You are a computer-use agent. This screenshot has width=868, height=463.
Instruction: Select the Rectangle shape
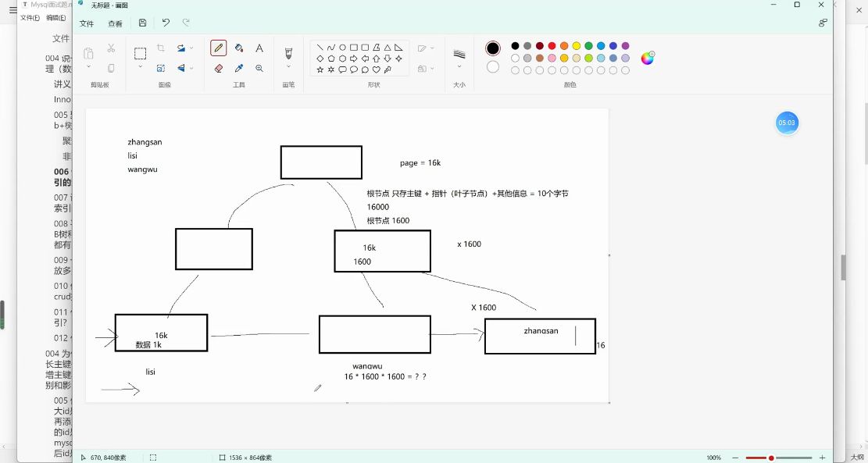[x=354, y=48]
